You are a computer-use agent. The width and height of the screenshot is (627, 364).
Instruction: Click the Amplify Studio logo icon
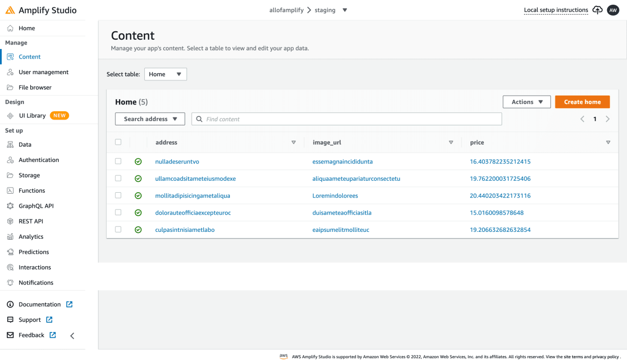[10, 10]
